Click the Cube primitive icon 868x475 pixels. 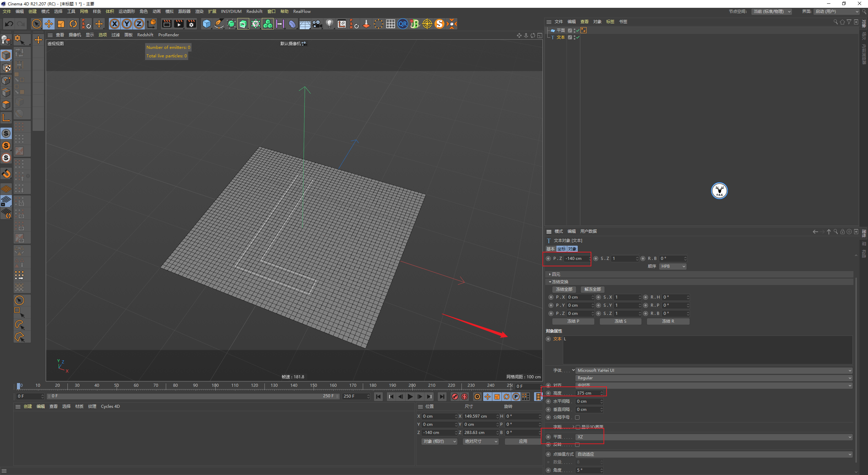tap(206, 24)
